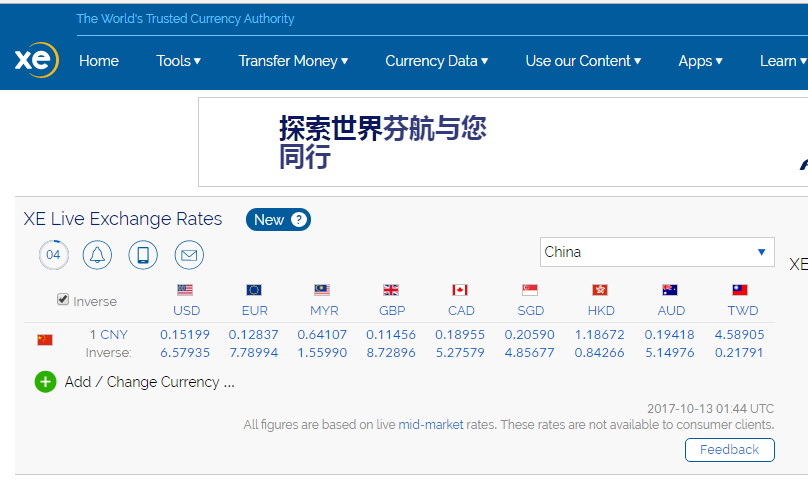Uncheck the Inverse checkbox
Image resolution: width=808 pixels, height=492 pixels.
(x=63, y=299)
